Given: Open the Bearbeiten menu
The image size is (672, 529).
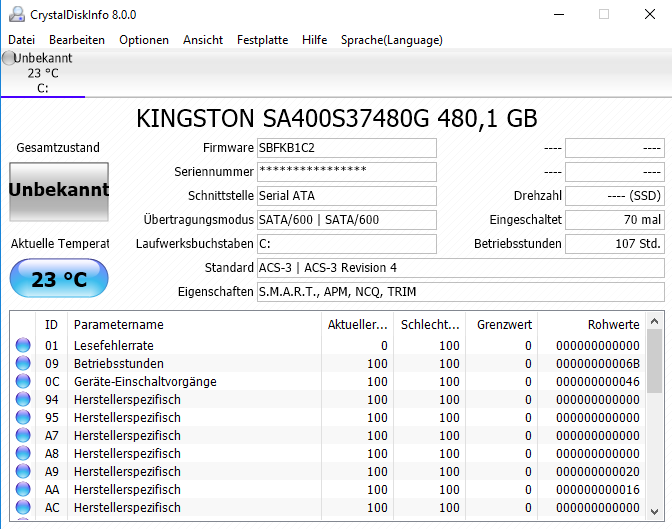Looking at the screenshot, I should (77, 40).
